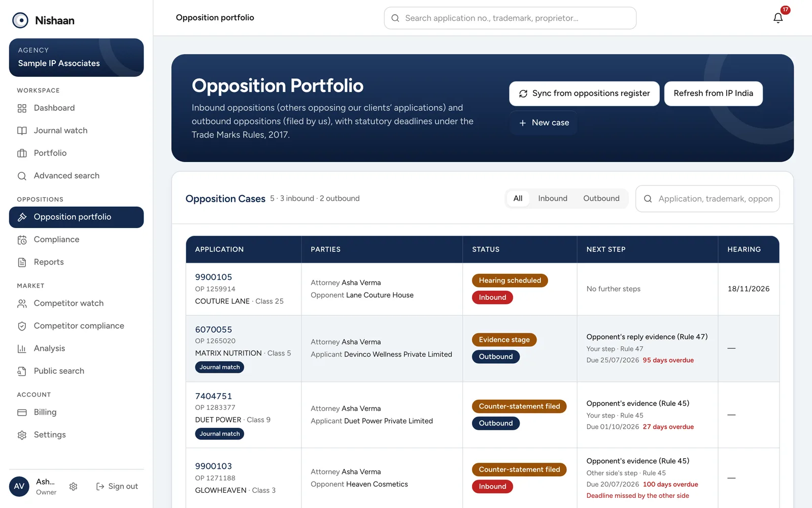Click the magnifier icon in top search bar

[x=395, y=18]
